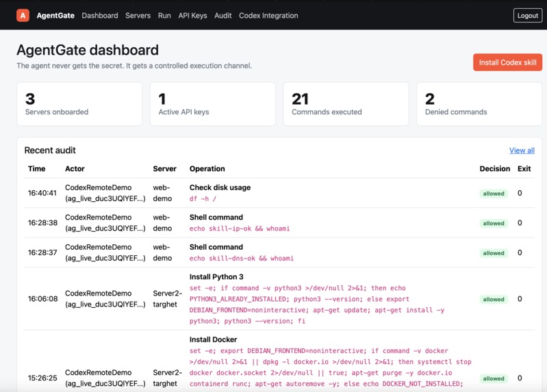Click the df -h / command text
Screen dimensions: 547x392
[x=203, y=199]
